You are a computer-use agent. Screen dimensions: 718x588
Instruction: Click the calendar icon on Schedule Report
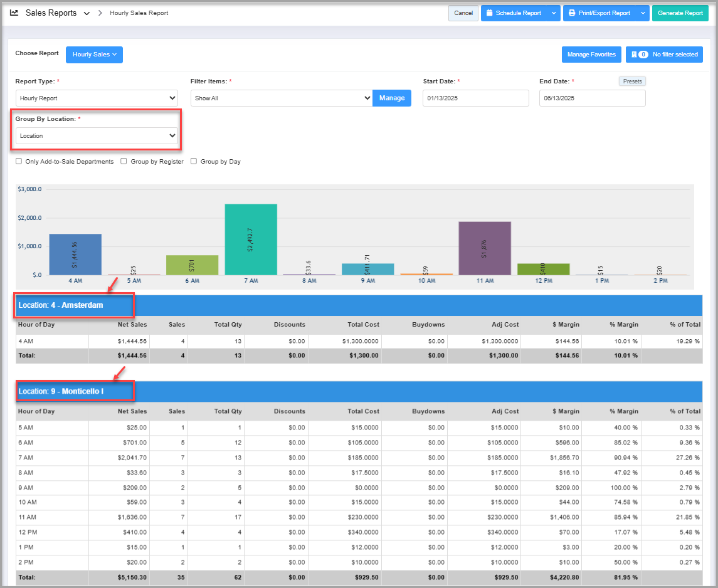coord(490,13)
